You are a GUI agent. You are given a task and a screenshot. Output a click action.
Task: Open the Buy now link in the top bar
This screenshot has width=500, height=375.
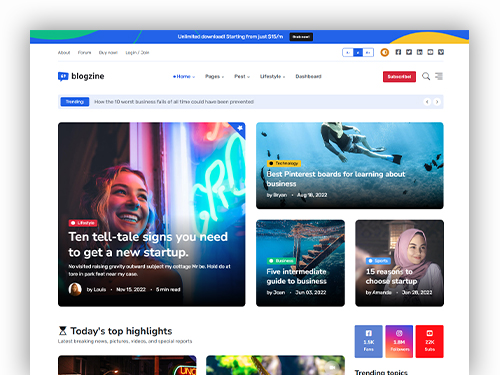pos(108,53)
